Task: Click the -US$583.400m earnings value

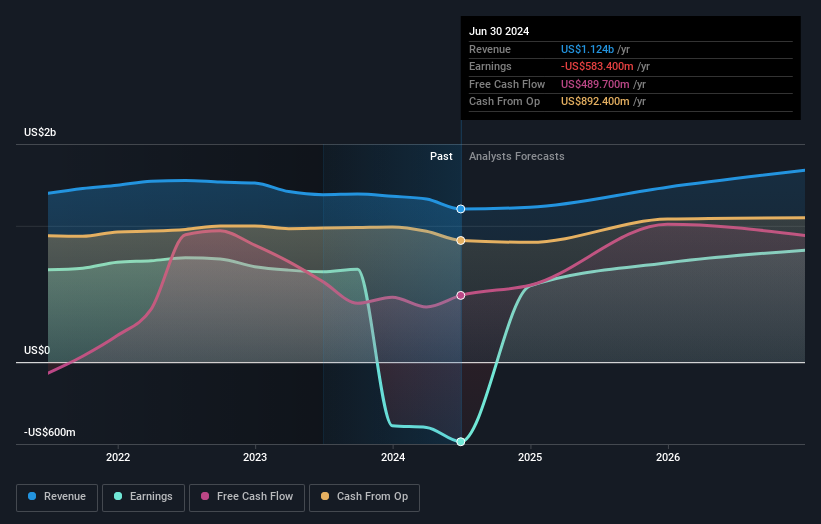Action: (597, 66)
